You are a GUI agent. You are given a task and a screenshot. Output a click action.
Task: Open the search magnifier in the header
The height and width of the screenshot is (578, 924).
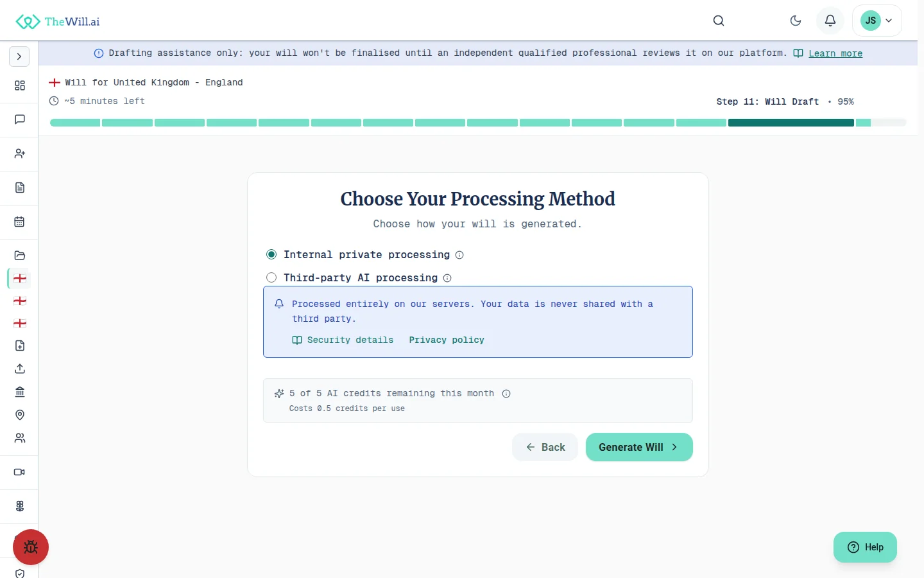coord(719,21)
